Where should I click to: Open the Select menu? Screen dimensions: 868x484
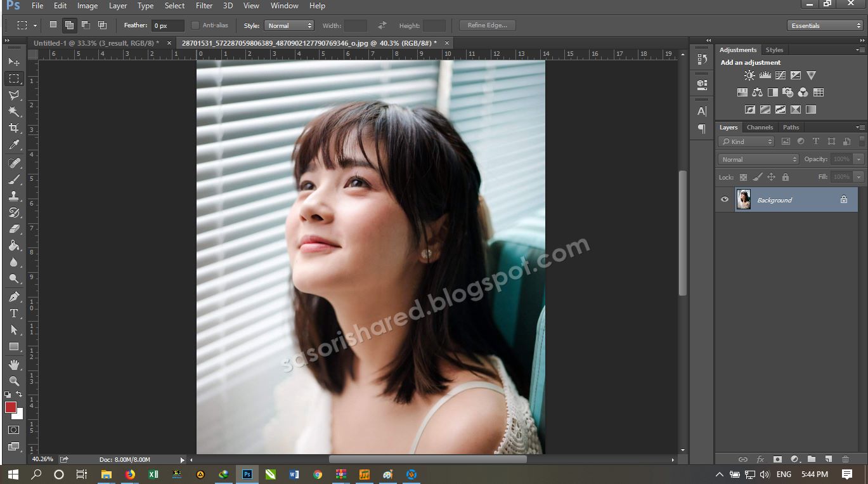tap(174, 6)
